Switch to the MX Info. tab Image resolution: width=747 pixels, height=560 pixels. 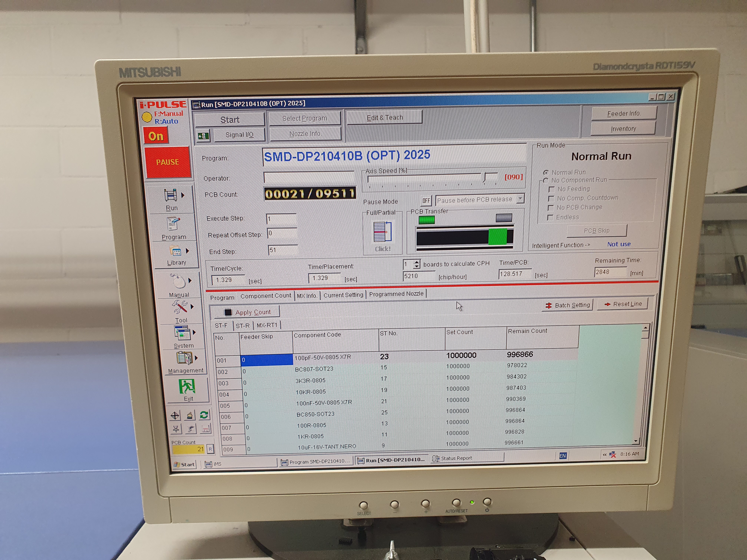307,296
